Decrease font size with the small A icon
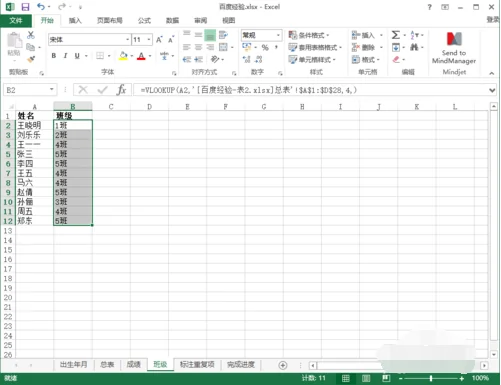 pos(171,40)
